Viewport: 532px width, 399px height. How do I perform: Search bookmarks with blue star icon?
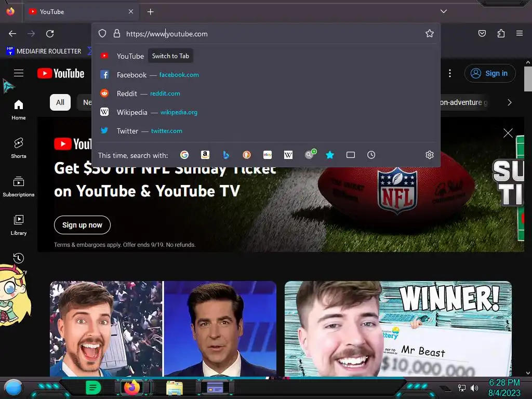coord(330,155)
